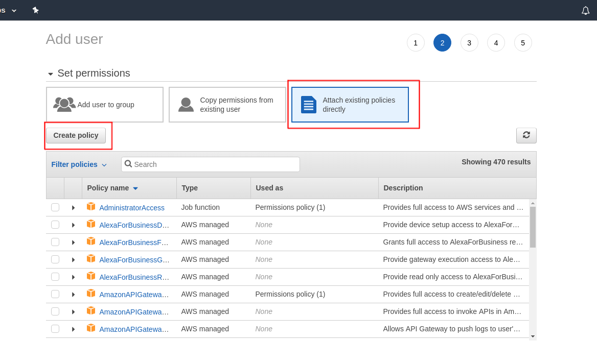This screenshot has height=364, width=597.
Task: Click the orange box icon beside AdministratorAccess
Action: (x=91, y=207)
